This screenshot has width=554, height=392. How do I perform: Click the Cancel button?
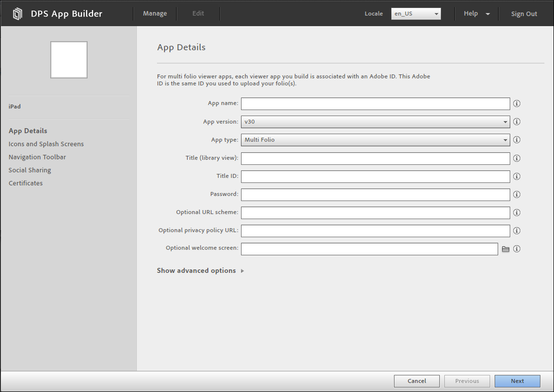point(417,381)
